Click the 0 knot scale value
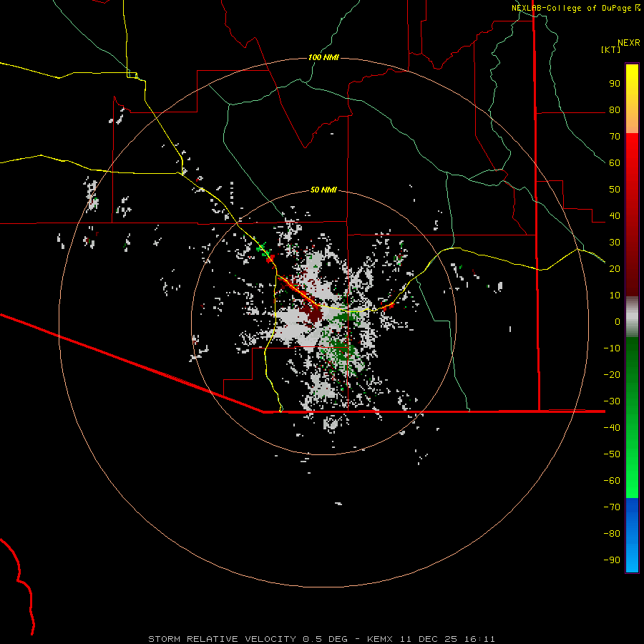644x644 pixels. (618, 322)
